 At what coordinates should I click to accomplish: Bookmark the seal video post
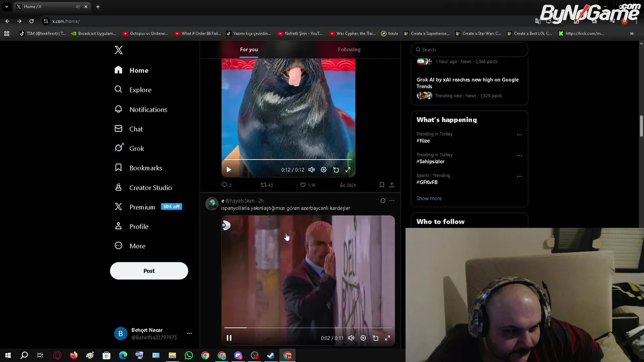(x=382, y=185)
